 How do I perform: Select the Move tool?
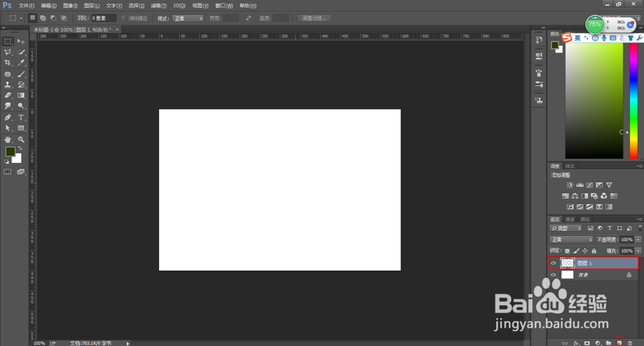pyautogui.click(x=21, y=41)
